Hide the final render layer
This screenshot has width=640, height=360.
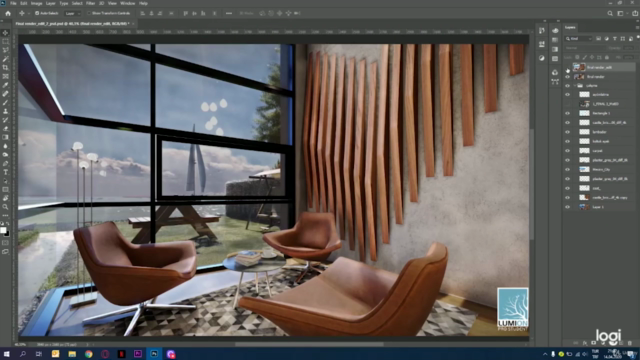coord(567,77)
